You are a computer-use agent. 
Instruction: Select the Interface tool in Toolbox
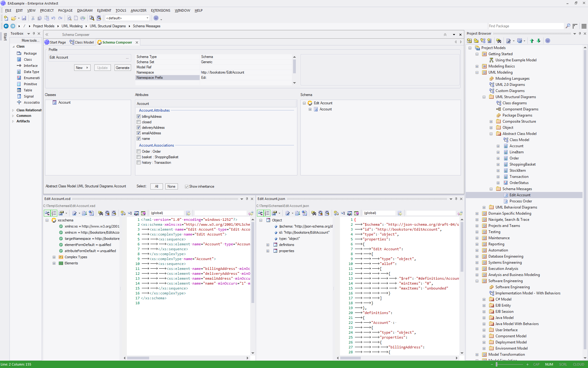30,66
